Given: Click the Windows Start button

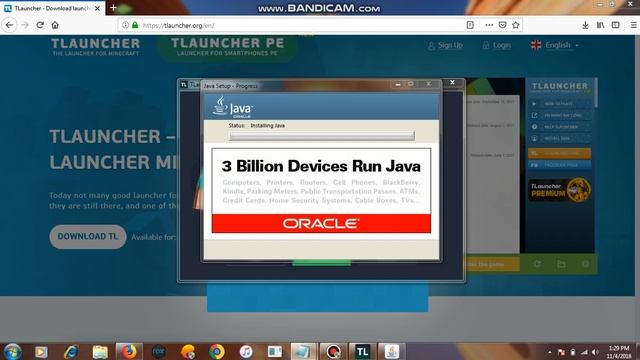Looking at the screenshot, I should [x=12, y=352].
